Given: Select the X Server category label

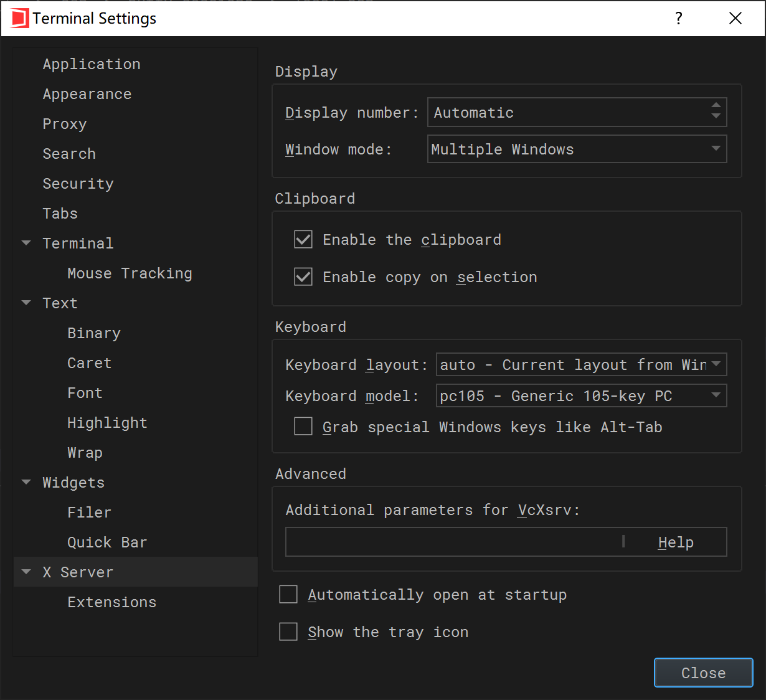Looking at the screenshot, I should [x=78, y=572].
